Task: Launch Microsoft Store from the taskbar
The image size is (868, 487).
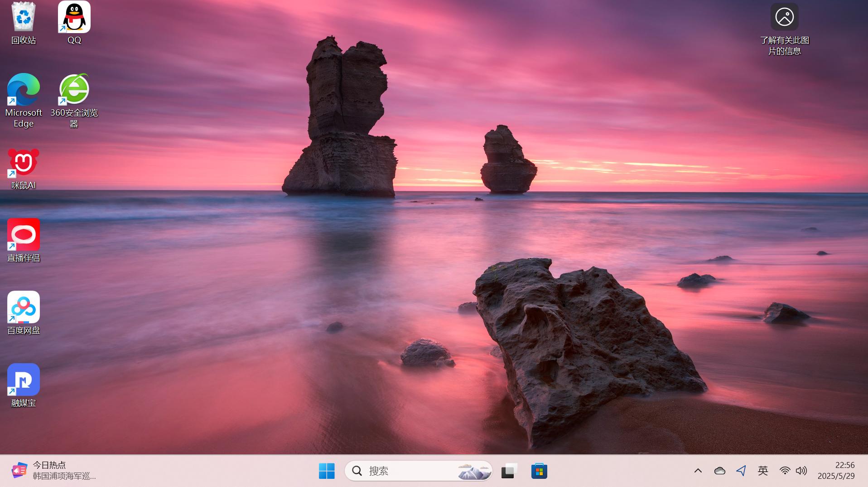Action: point(539,471)
